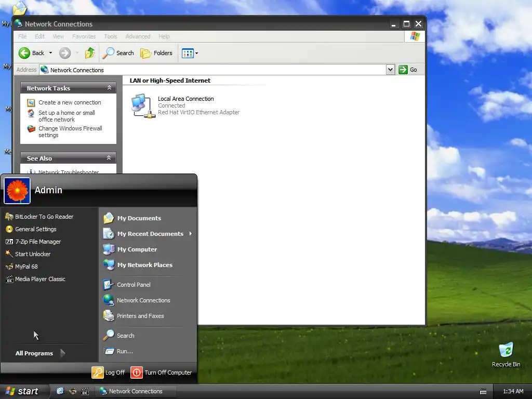Click the Up folder icon in toolbar

coord(90,53)
